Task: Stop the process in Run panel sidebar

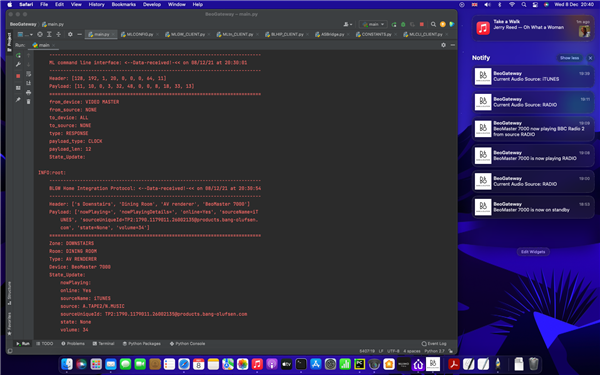Action: point(18,76)
